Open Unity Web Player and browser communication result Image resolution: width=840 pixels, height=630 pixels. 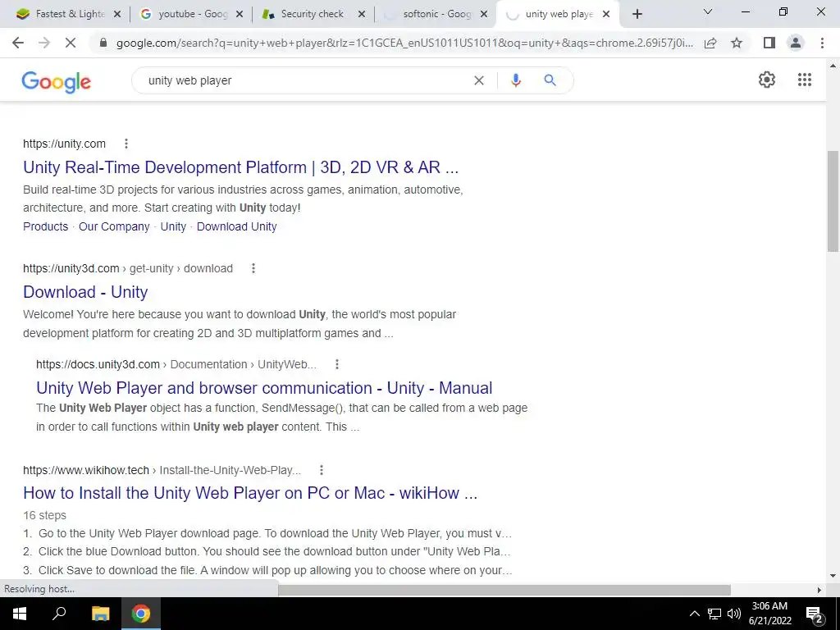(x=264, y=388)
